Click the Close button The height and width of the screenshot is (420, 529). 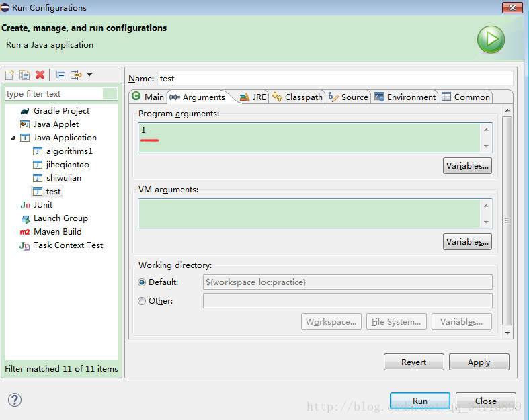point(486,401)
